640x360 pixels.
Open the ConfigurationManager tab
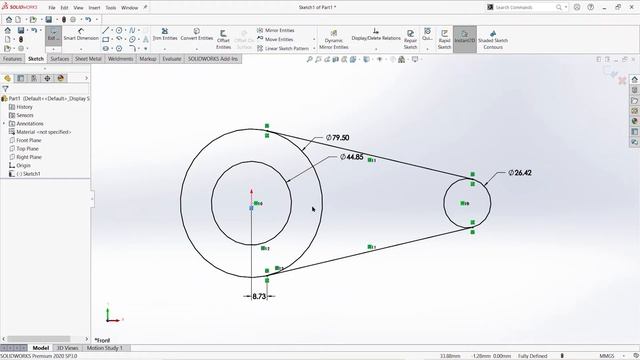pos(34,78)
